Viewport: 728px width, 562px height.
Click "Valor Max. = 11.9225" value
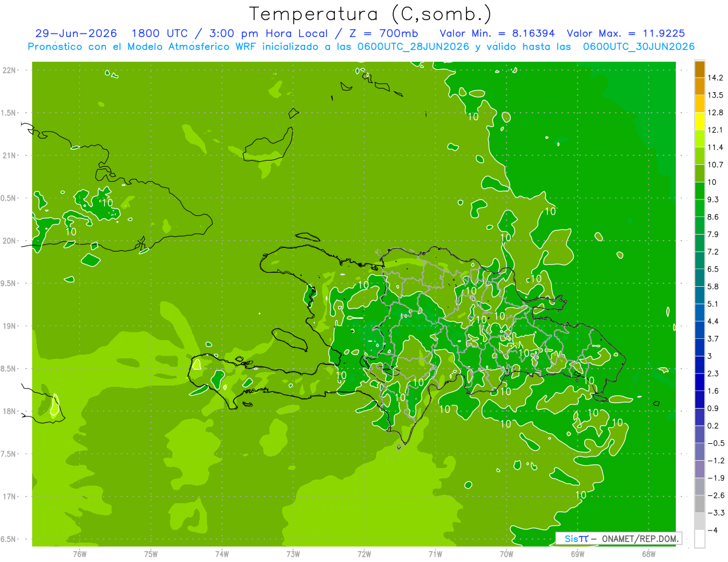pos(625,33)
